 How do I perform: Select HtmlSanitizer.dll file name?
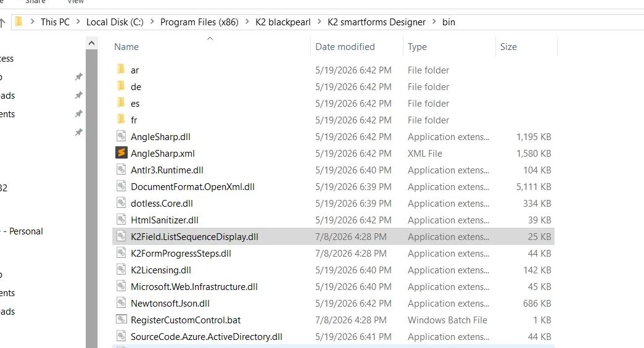(165, 220)
